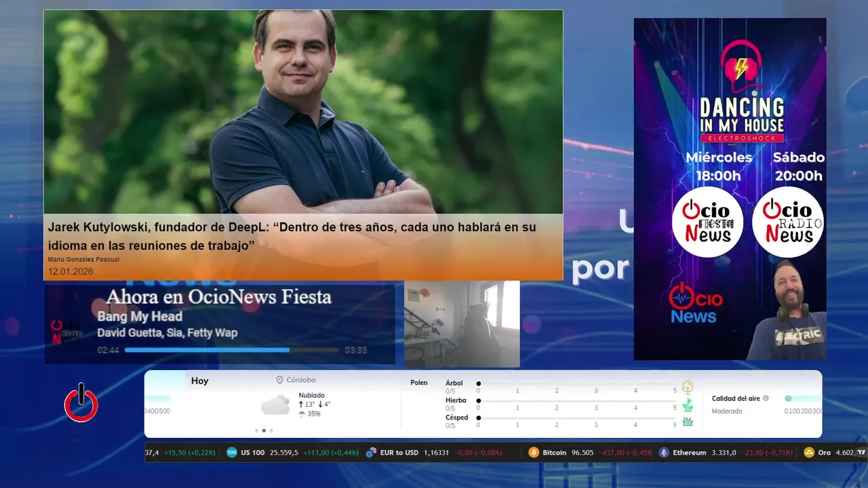868x488 pixels.
Task: Click the red power logo icon
Action: click(81, 403)
